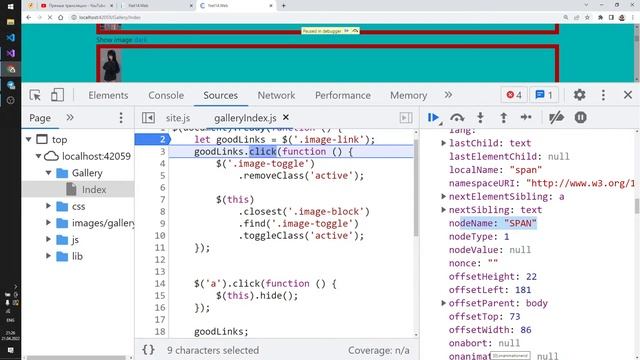This screenshot has width=640, height=360.
Task: Pretty print source with braces icon
Action: pyautogui.click(x=148, y=350)
